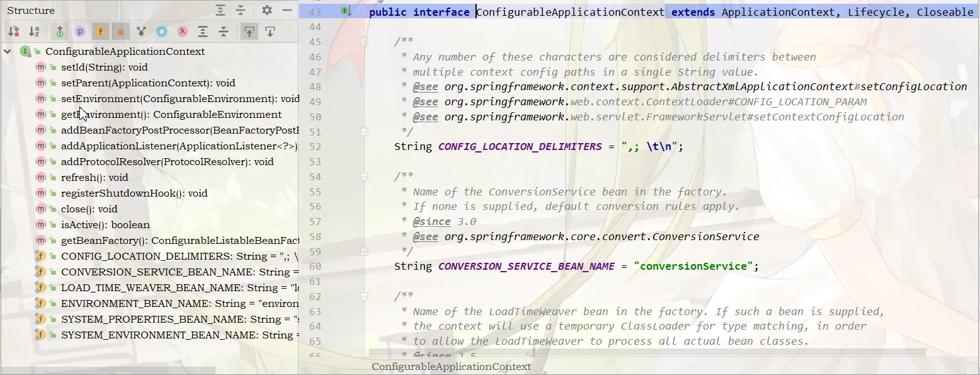
Task: Collapse ConfigurableApplicationContext tree node
Action: pos(8,51)
